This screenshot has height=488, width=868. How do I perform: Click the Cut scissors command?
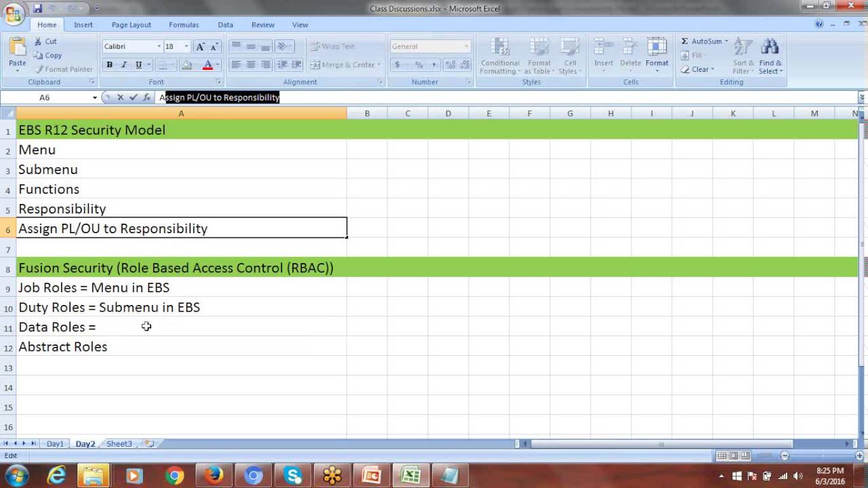point(45,41)
